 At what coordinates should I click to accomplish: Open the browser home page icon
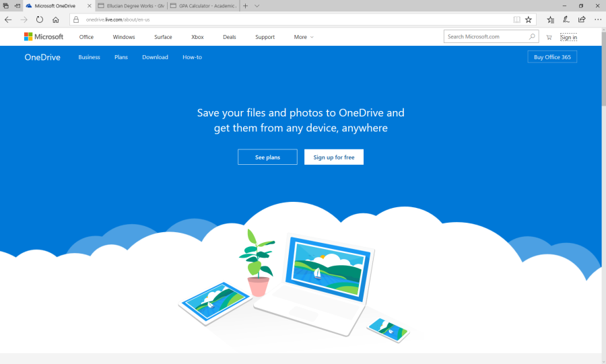pos(56,20)
